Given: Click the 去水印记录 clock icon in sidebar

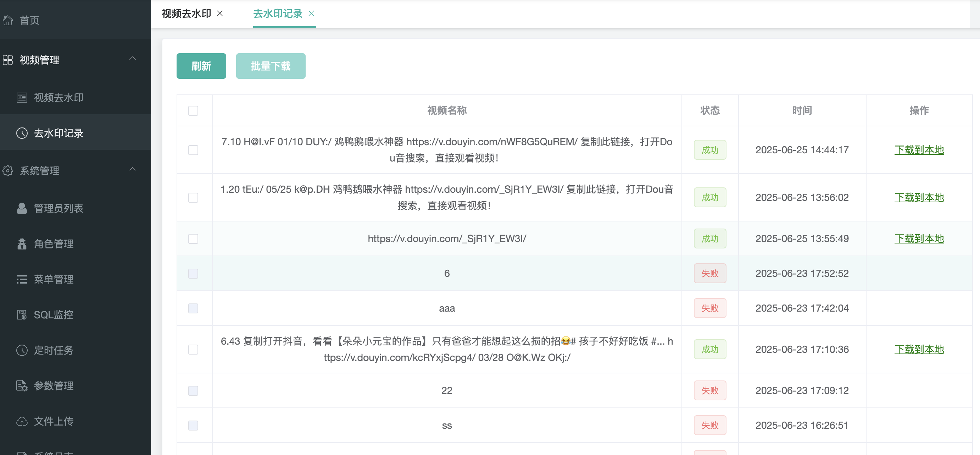Looking at the screenshot, I should click(22, 133).
